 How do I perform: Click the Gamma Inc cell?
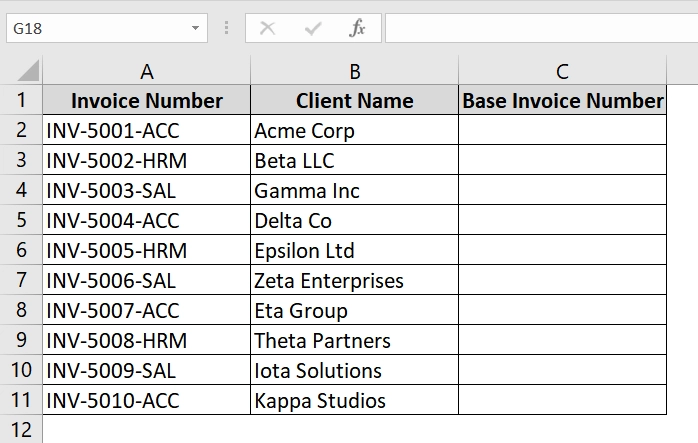point(354,190)
